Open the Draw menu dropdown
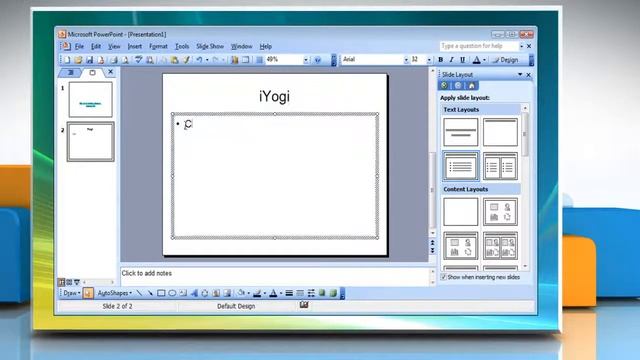Viewport: 640px width, 360px height. [x=71, y=293]
